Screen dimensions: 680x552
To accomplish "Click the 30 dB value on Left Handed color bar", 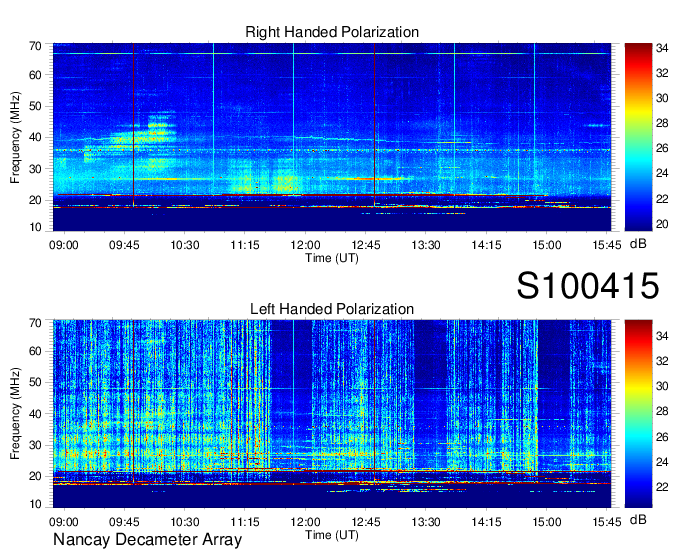I will (x=662, y=386).
